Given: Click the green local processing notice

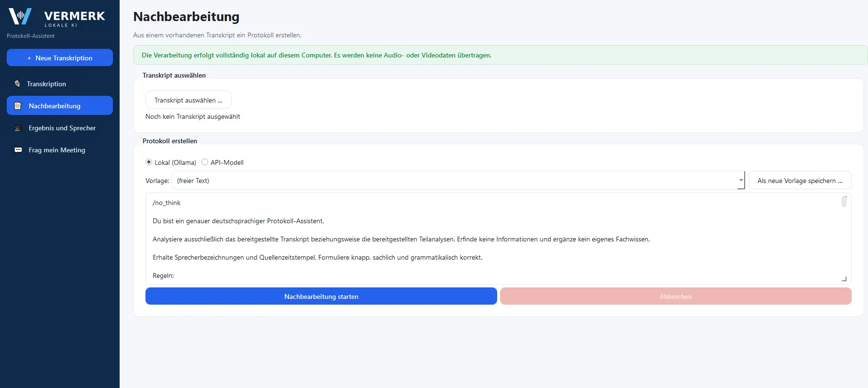Looking at the screenshot, I should (x=500, y=55).
